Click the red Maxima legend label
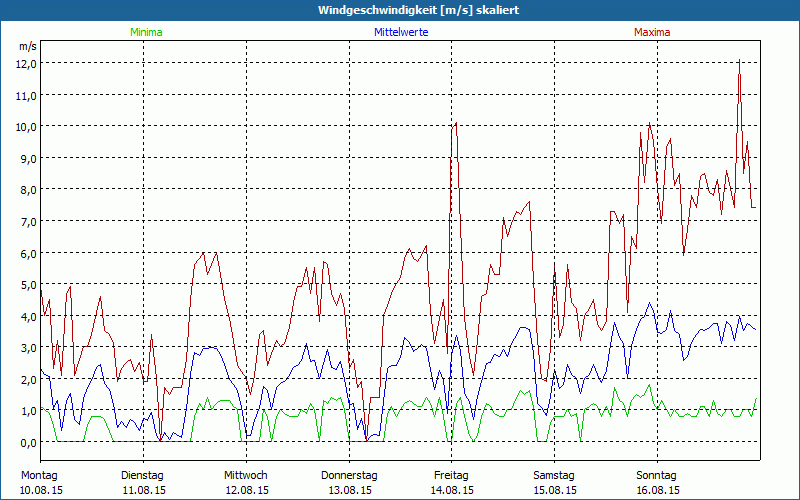Screen dimensions: 800x500 652,32
